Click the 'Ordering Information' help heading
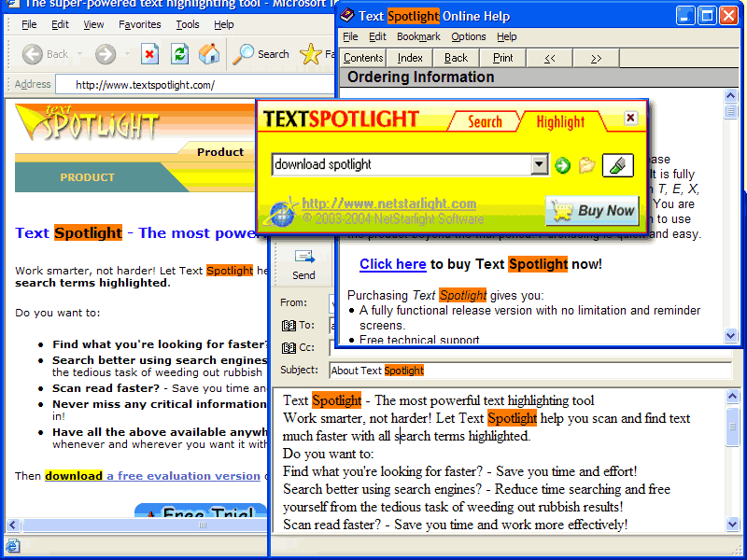Viewport: 747px width, 560px height. [421, 77]
